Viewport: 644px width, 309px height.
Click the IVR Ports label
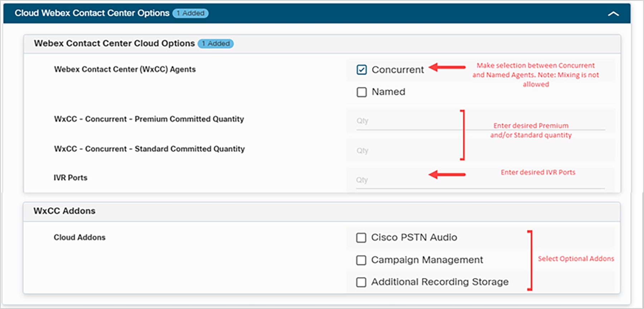click(x=70, y=178)
